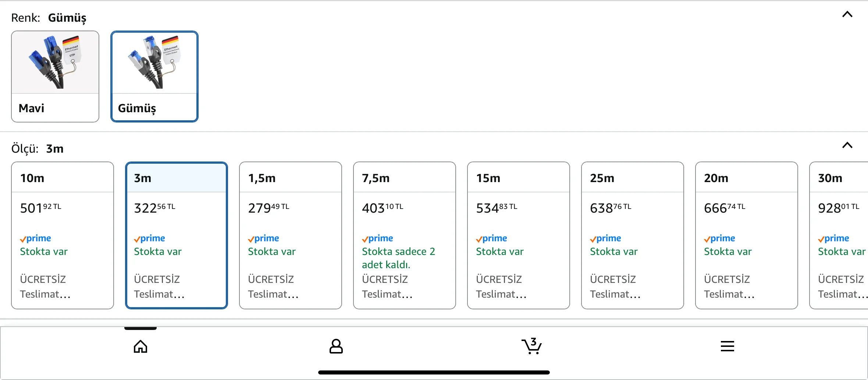Viewport: 868px width, 380px height.
Task: Choose the 1,5m size option
Action: (291, 178)
